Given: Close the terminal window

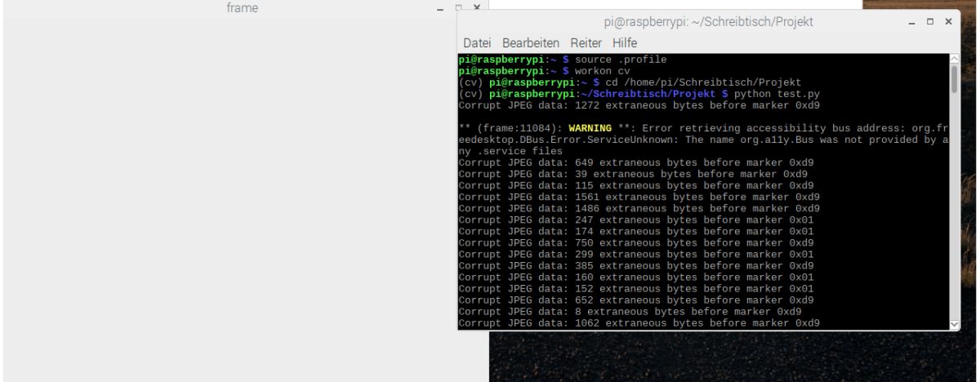Looking at the screenshot, I should [948, 21].
